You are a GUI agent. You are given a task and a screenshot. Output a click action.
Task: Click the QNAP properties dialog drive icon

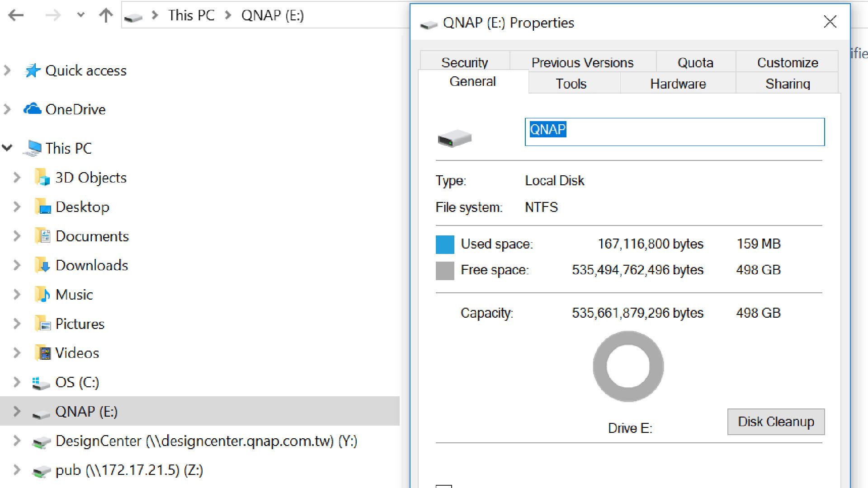click(x=454, y=138)
